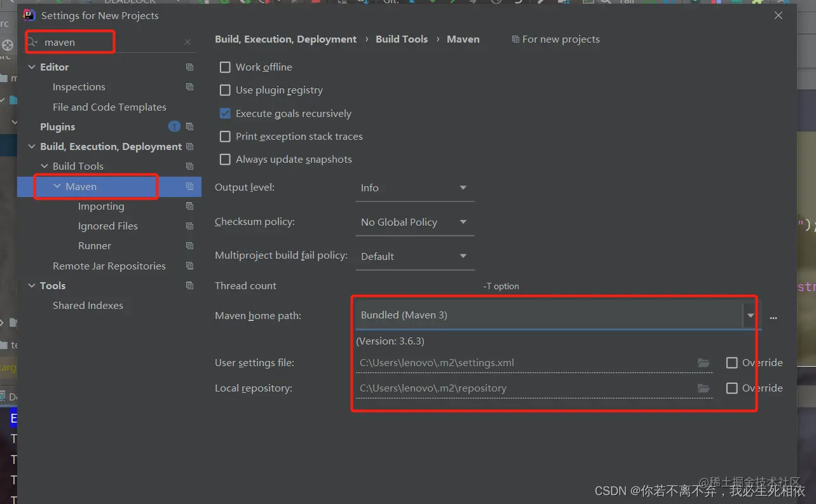
Task: Click Build Tools breadcrumb
Action: point(402,39)
